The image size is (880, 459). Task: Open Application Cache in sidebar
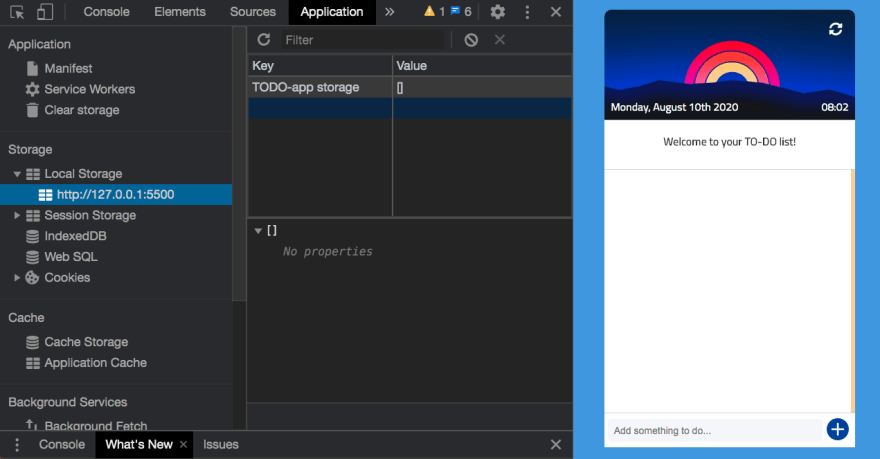[x=95, y=363]
